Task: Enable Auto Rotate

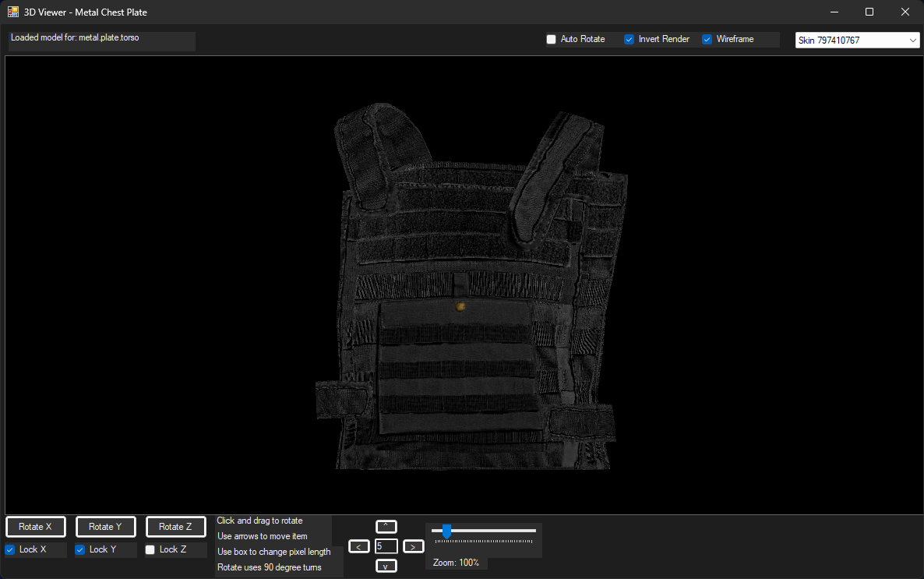Action: [552, 39]
